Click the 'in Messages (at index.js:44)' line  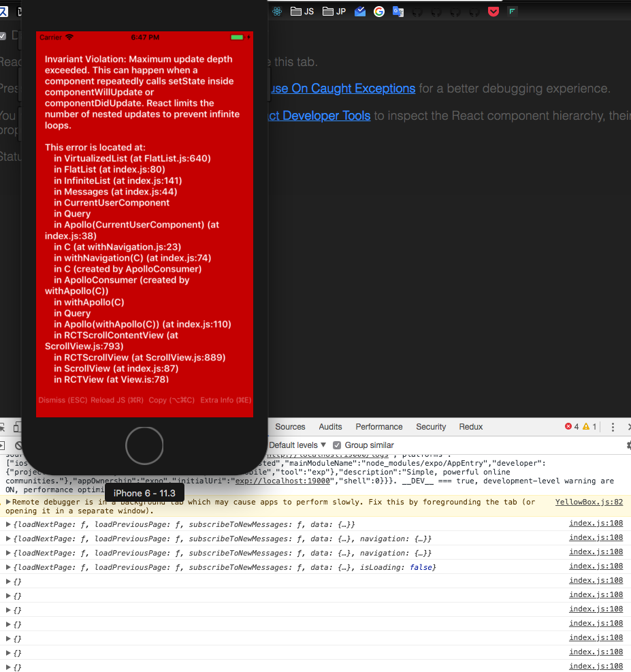tap(115, 191)
